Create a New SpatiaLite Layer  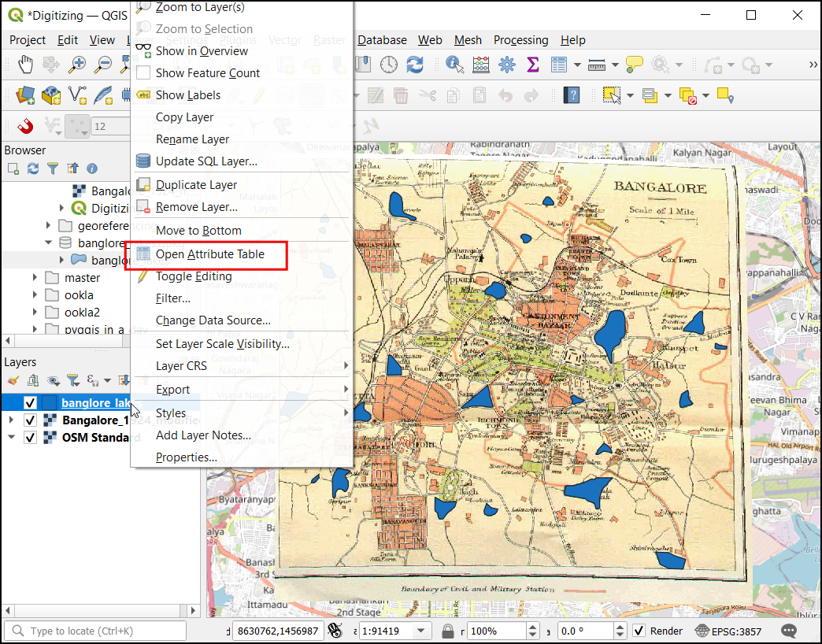[103, 95]
